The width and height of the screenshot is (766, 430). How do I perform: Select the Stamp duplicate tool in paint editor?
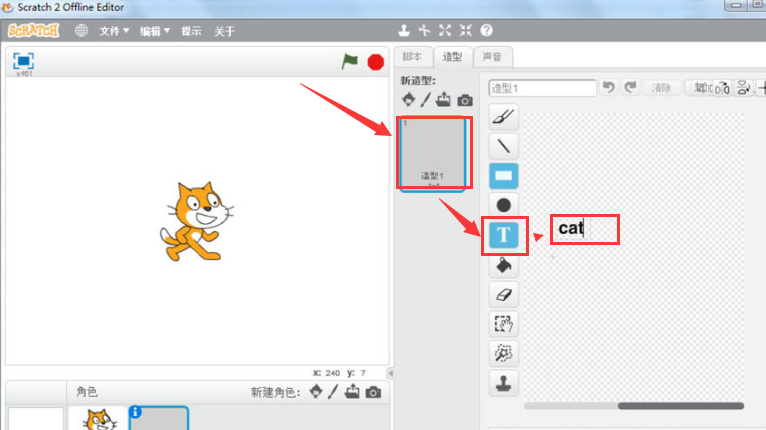point(503,383)
